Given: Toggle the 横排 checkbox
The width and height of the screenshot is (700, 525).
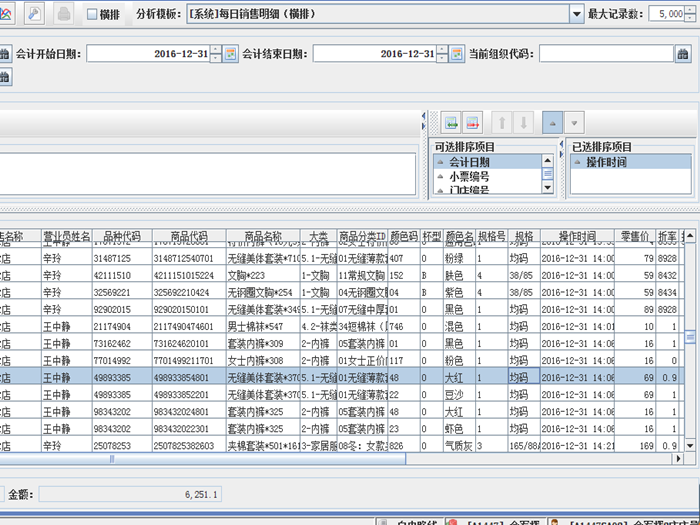Looking at the screenshot, I should tap(93, 15).
